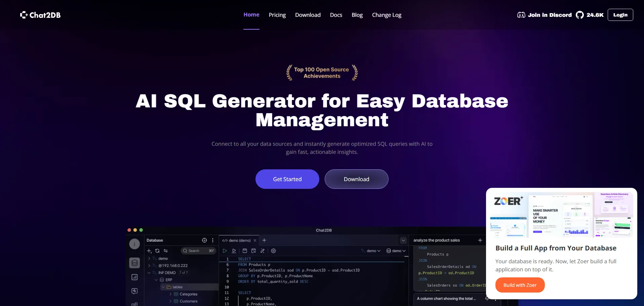Click the Build with Zoer button
This screenshot has height=306, width=644.
coord(520,285)
